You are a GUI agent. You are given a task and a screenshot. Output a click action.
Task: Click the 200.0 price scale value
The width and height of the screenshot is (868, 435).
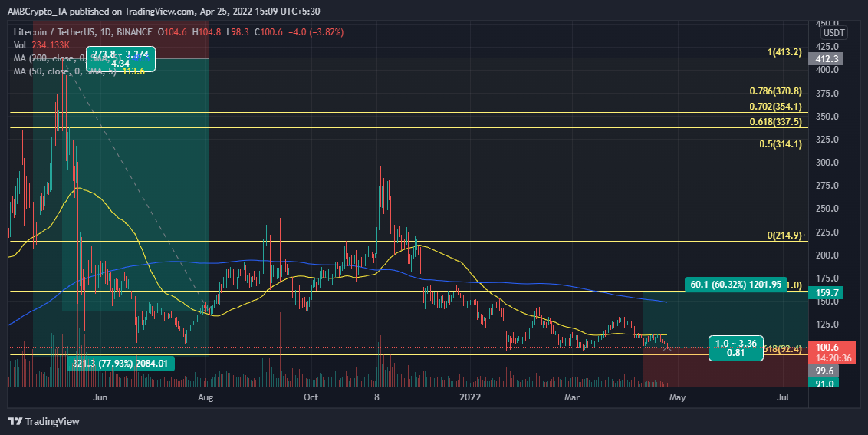tap(827, 255)
